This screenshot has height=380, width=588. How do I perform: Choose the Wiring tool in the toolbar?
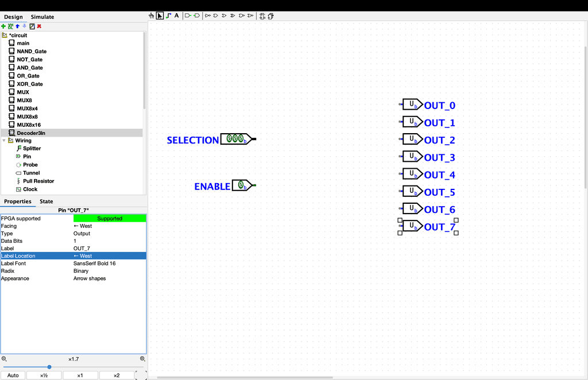pos(168,15)
